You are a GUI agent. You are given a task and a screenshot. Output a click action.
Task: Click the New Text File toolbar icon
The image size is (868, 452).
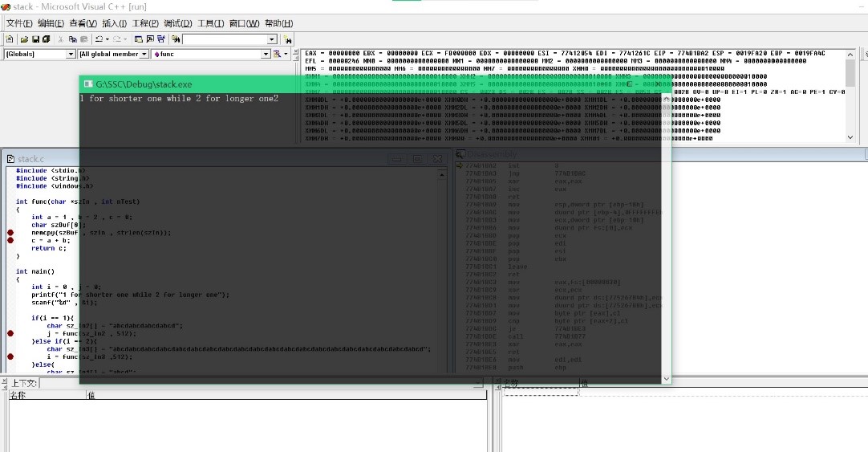tap(10, 39)
